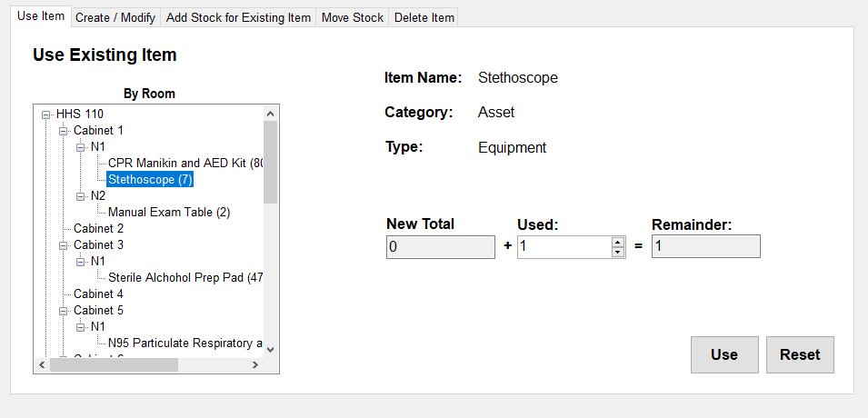The image size is (868, 418).
Task: Select N95 Particulate Respiratory item
Action: coord(185,343)
